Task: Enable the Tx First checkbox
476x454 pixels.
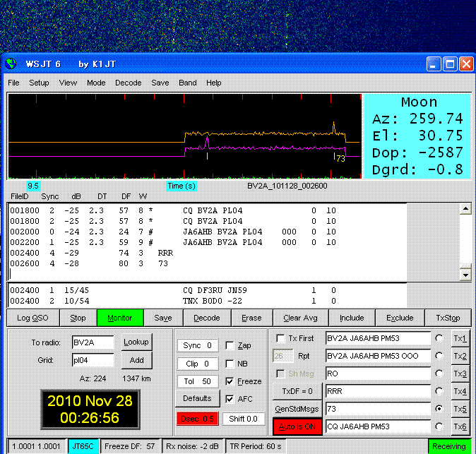Action: 281,338
